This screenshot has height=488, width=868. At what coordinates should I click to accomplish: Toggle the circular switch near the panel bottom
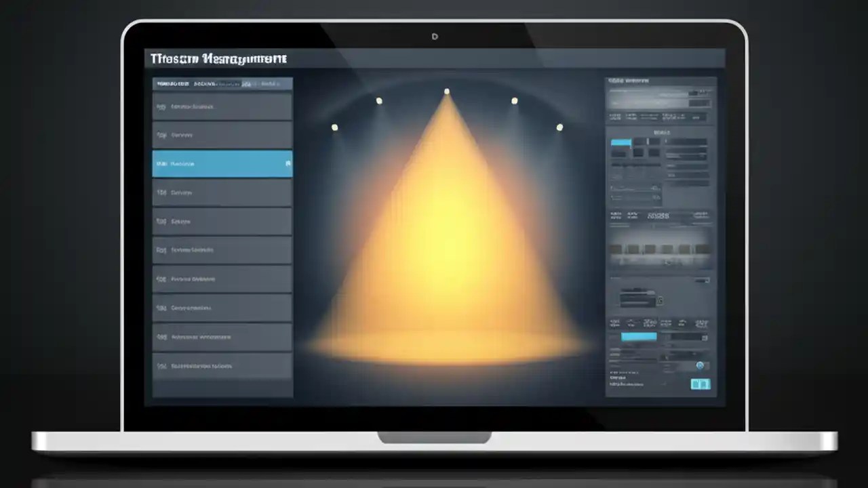[700, 365]
